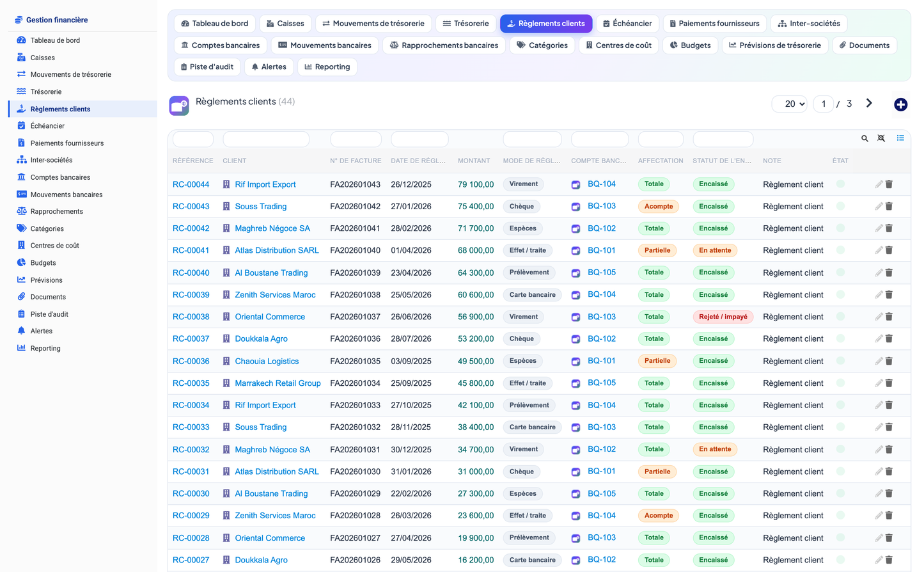The width and height of the screenshot is (924, 572).
Task: Click the Rejeté / impayé status badge
Action: click(x=723, y=317)
